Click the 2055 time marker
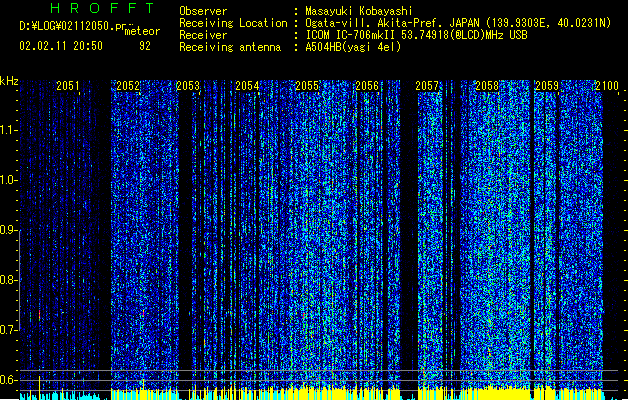The width and height of the screenshot is (629, 400). (x=307, y=86)
